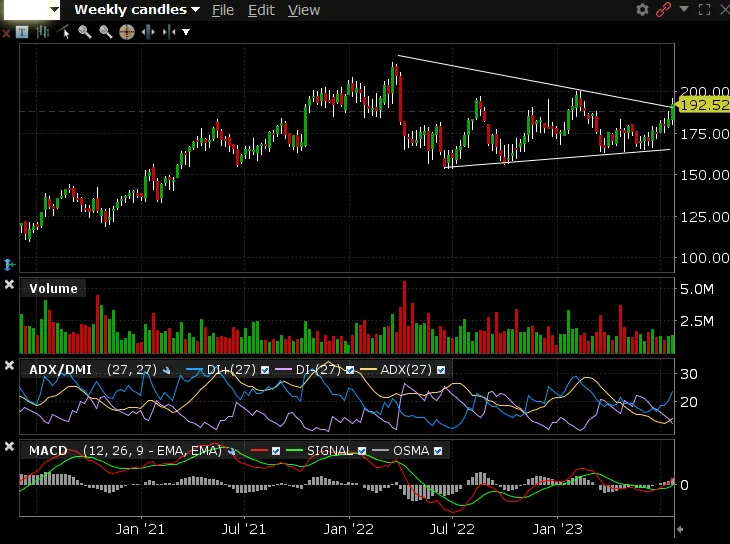Select the text annotation T tool
Viewport: 730px width, 544px height.
pyautogui.click(x=22, y=32)
